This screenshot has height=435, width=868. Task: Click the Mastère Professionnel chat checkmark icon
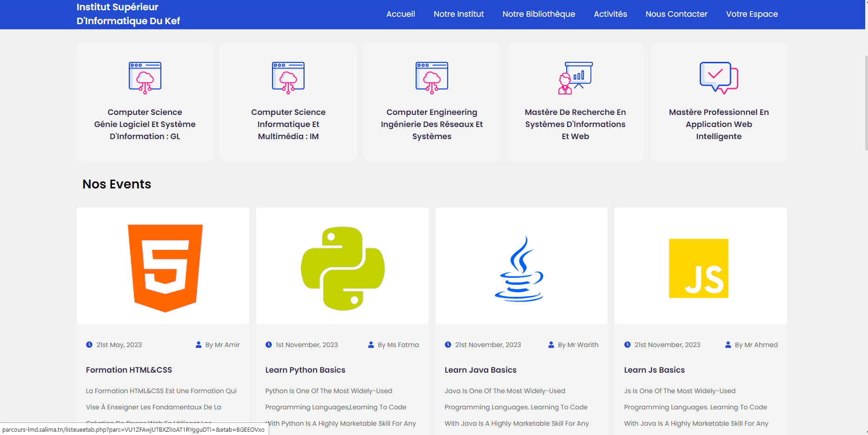(x=719, y=78)
